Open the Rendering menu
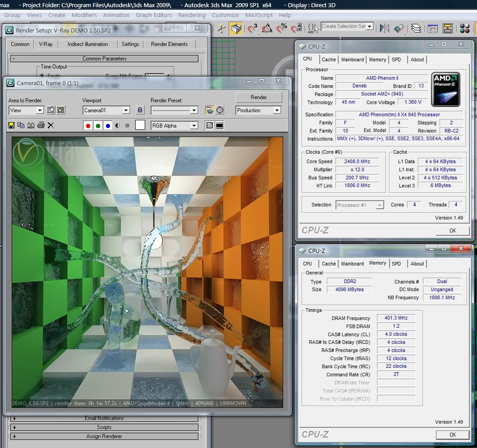 tap(192, 15)
